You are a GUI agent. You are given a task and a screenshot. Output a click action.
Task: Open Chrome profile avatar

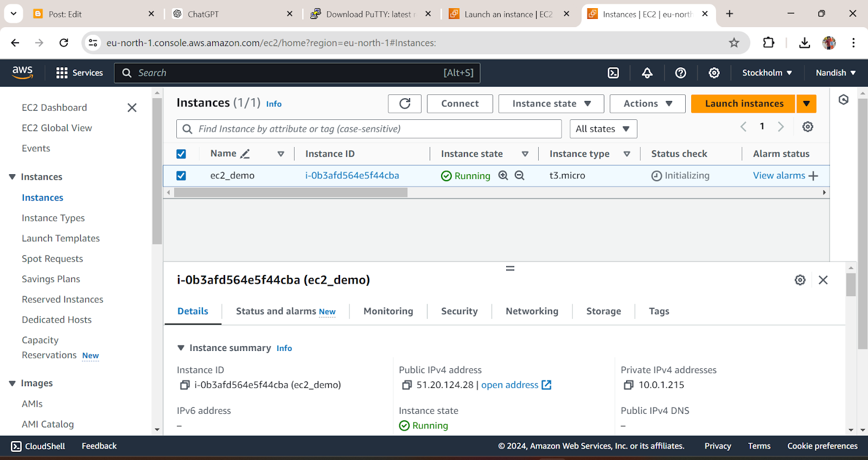[829, 43]
